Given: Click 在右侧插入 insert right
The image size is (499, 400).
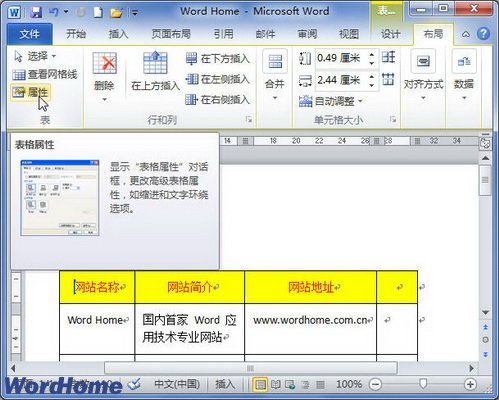Looking at the screenshot, I should click(218, 99).
